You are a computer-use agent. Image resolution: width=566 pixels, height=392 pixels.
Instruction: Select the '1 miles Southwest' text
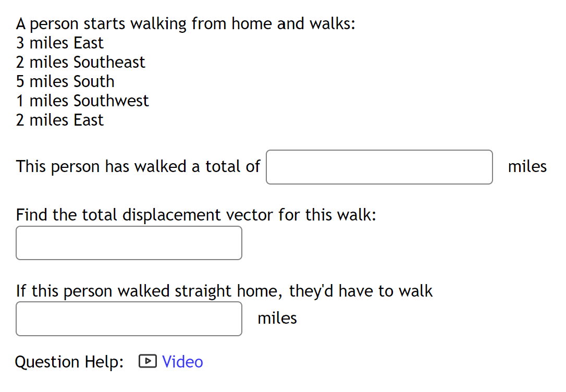(82, 100)
